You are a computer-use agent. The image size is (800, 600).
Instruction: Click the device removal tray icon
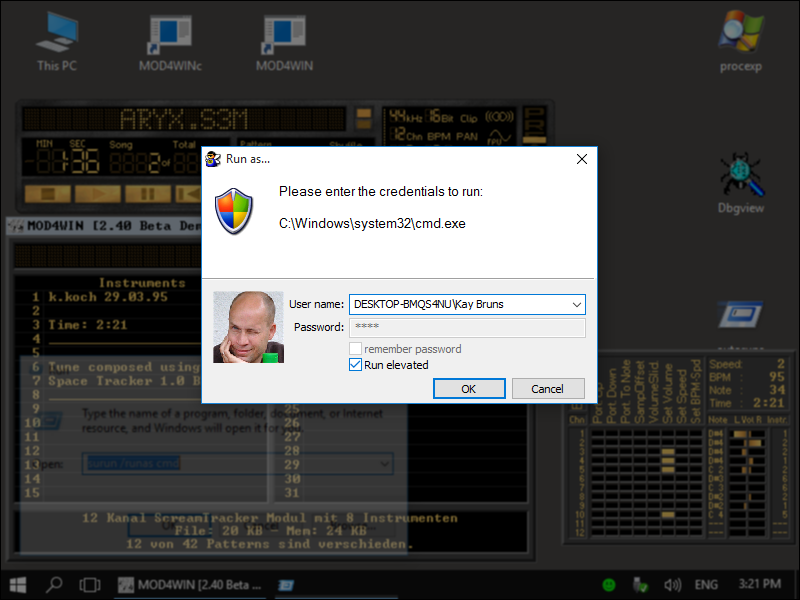pos(639,585)
